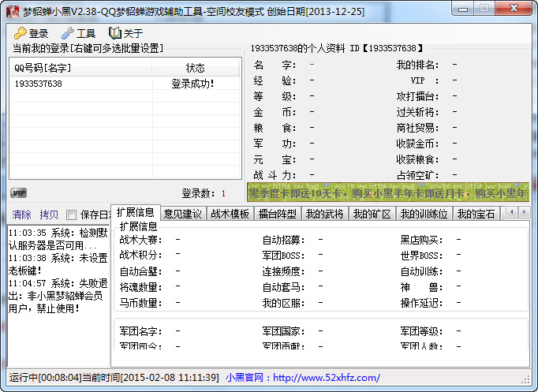
Task: Switch to the 战术模板 tab
Action: point(230,214)
